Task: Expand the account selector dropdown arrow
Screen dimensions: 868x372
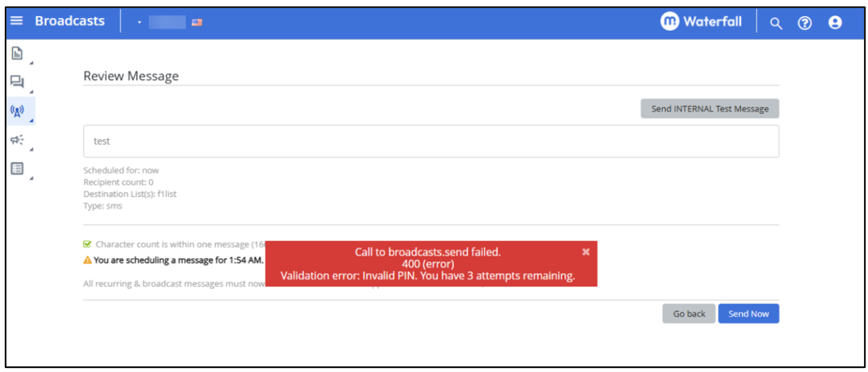Action: [x=140, y=23]
